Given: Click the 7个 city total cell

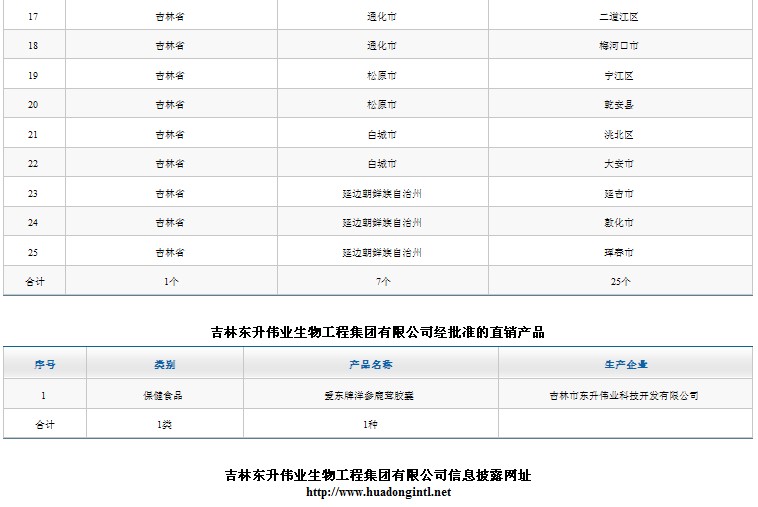Looking at the screenshot, I should coord(382,282).
